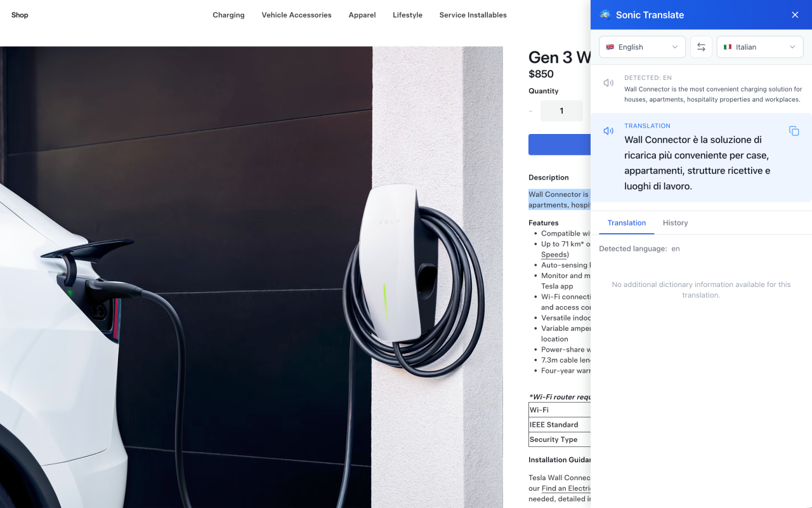812x508 pixels.
Task: Click the Sonic Translate title
Action: pos(650,15)
